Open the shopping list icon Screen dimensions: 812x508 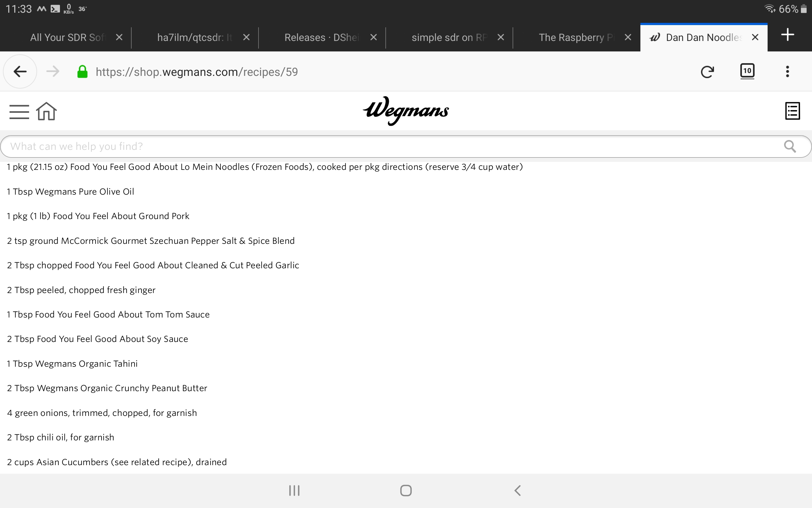[793, 111]
